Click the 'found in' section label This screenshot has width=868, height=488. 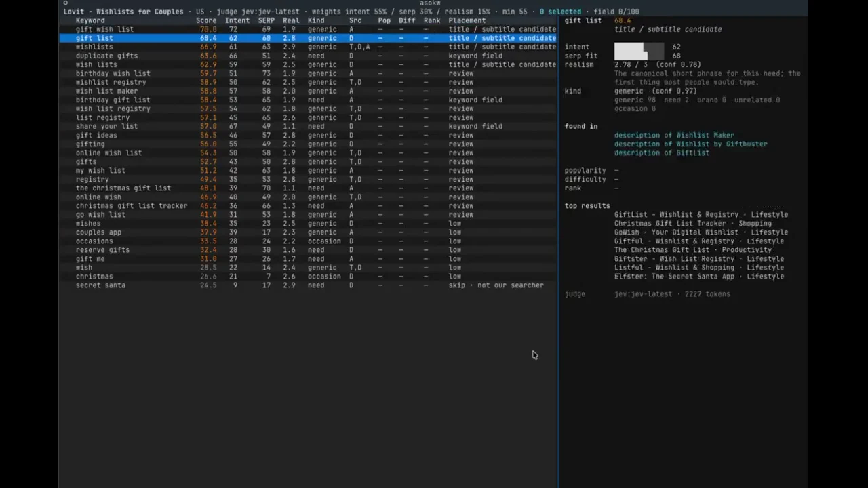click(581, 126)
